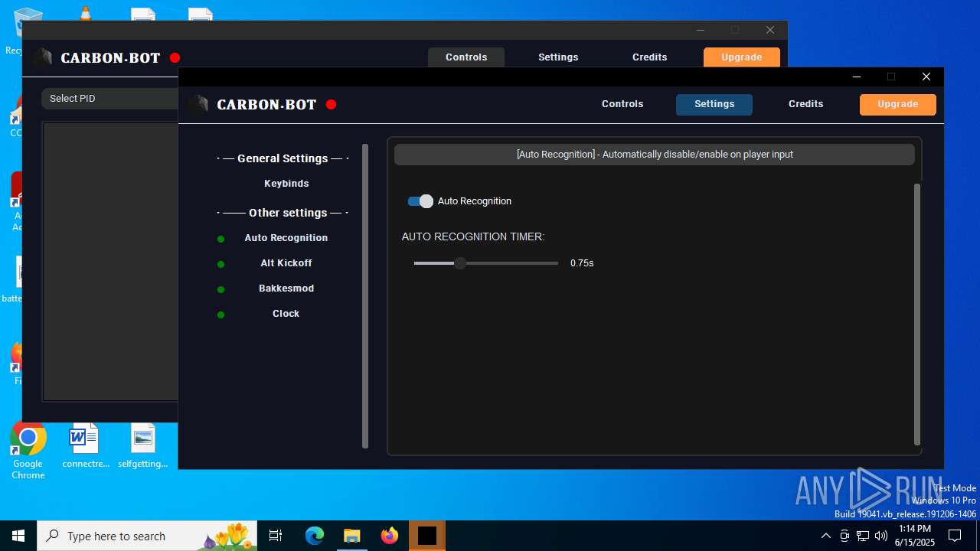Screen dimensions: 980x551
Task: Click Upgrade button in back window
Action: [742, 57]
